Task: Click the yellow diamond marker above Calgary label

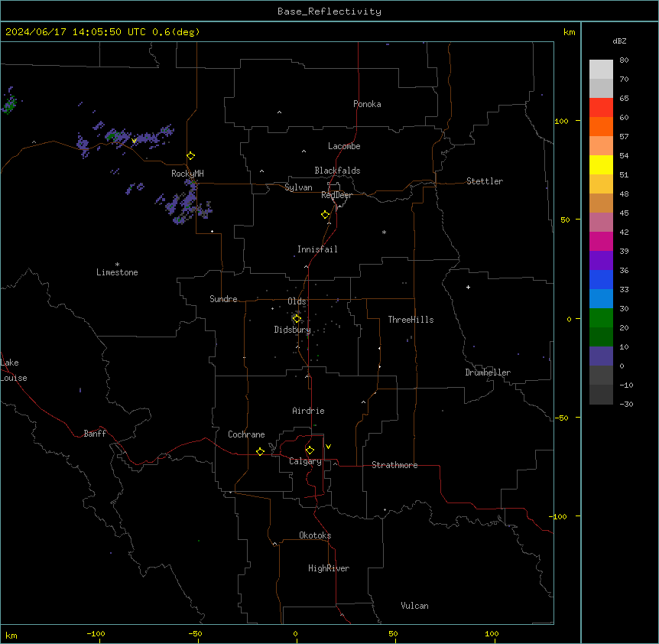Action: point(310,450)
